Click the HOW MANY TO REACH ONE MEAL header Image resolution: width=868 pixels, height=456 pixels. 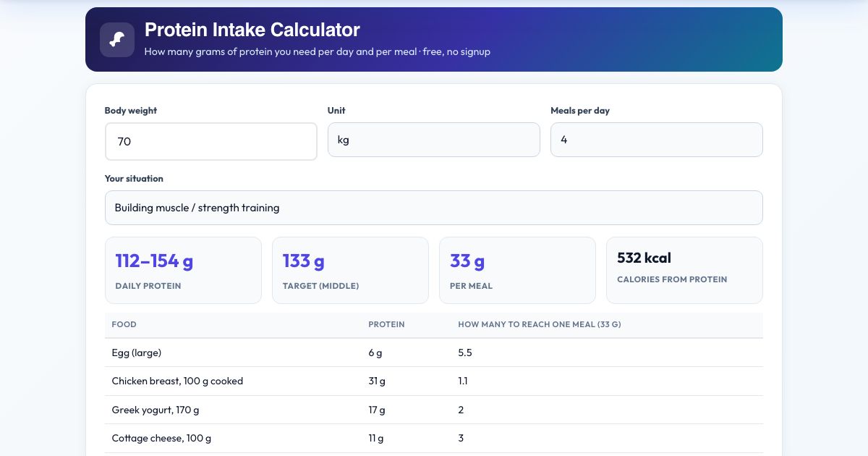pyautogui.click(x=540, y=324)
